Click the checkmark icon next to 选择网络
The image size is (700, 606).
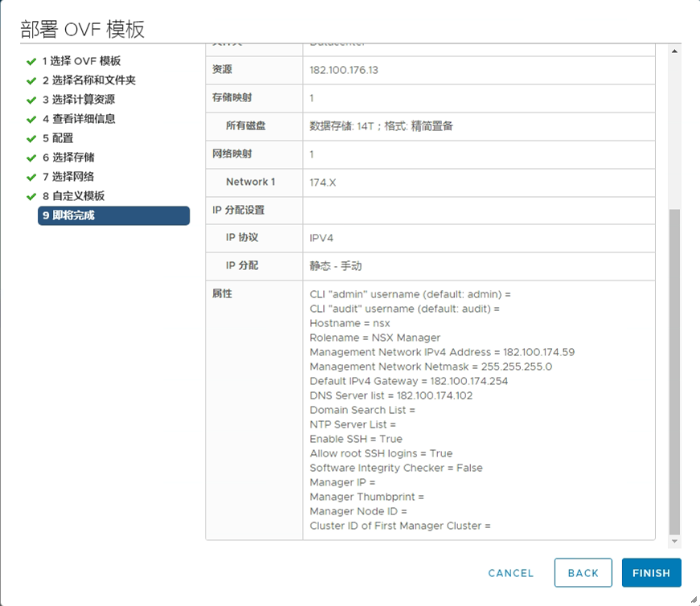(31, 177)
